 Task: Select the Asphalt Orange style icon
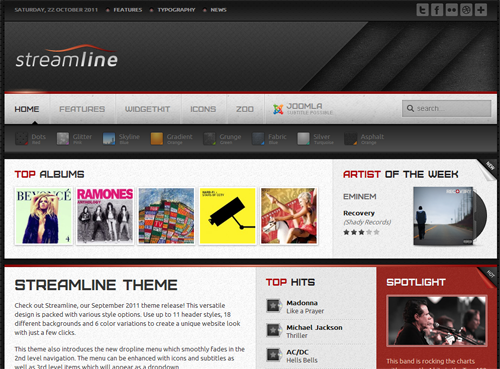(350, 138)
